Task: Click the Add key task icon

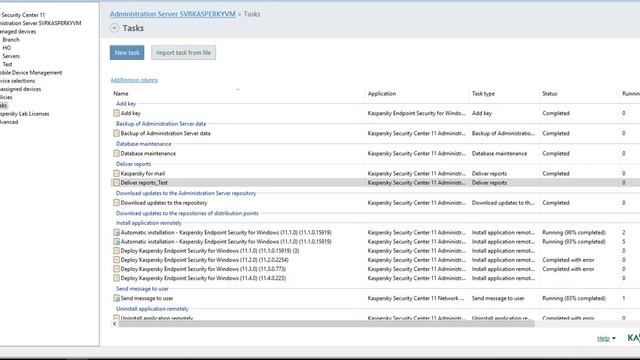Action: pyautogui.click(x=116, y=113)
